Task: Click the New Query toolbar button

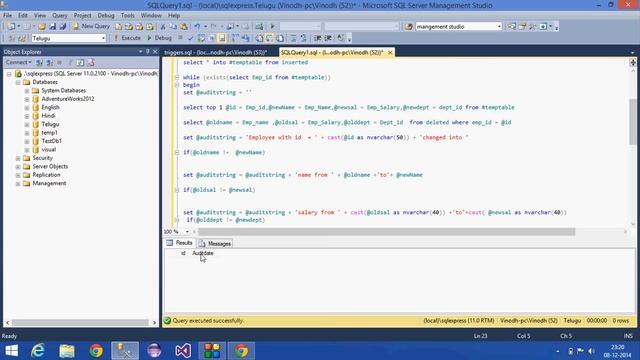Action: [91, 26]
